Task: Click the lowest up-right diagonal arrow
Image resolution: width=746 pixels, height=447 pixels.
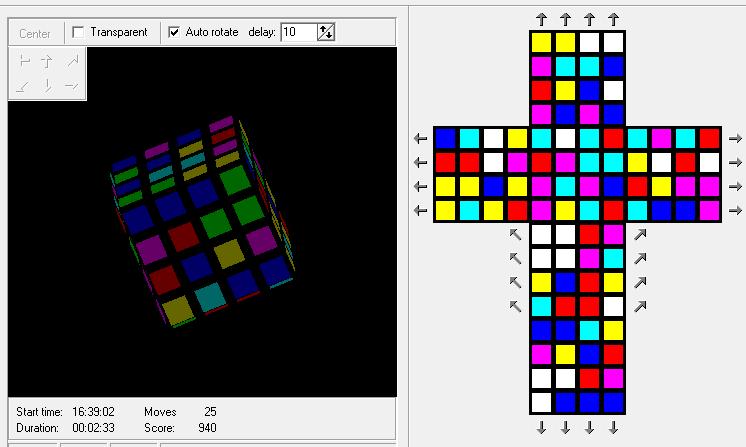Action: point(639,306)
